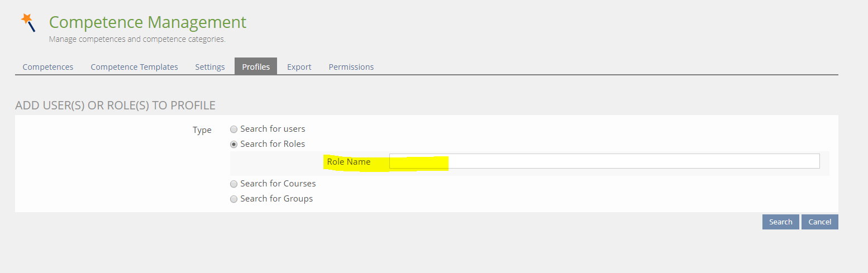The image size is (868, 273).
Task: Click the Cancel button
Action: coord(819,222)
